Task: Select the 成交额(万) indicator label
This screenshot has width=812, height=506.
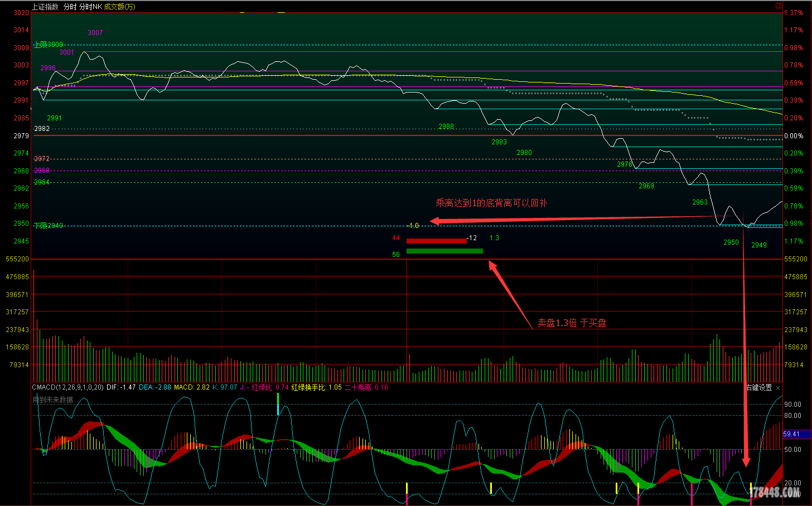Action: [119, 7]
